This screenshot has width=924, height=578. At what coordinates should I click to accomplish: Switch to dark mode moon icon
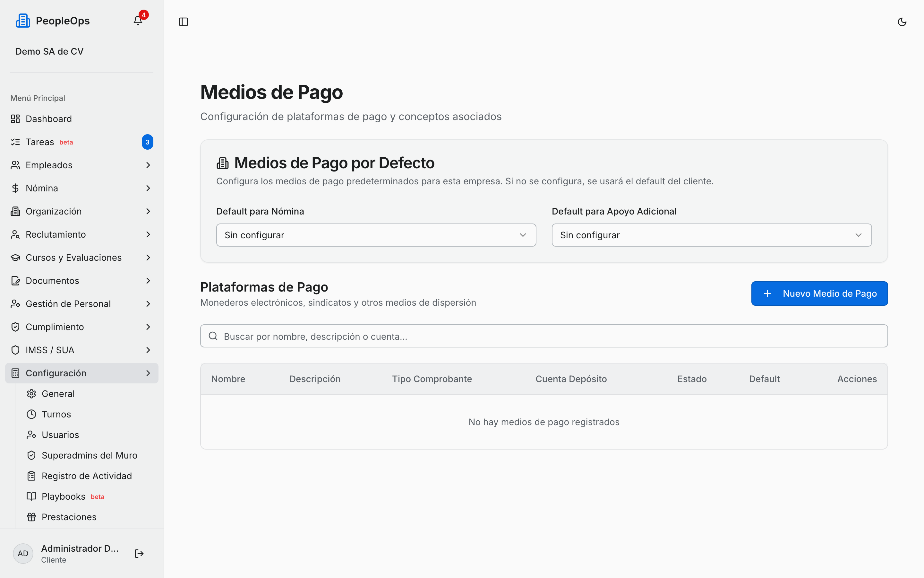click(x=902, y=22)
